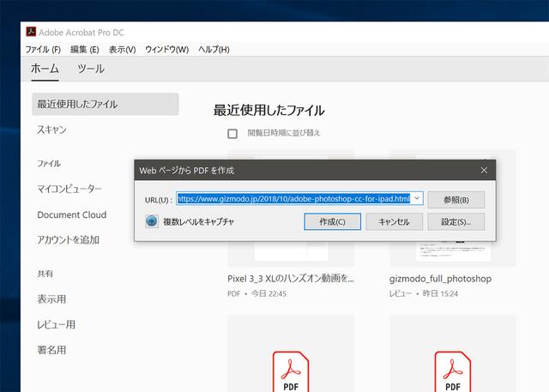The height and width of the screenshot is (392, 549).
Task: Open the ヘルプ(H) menu
Action: 214,50
